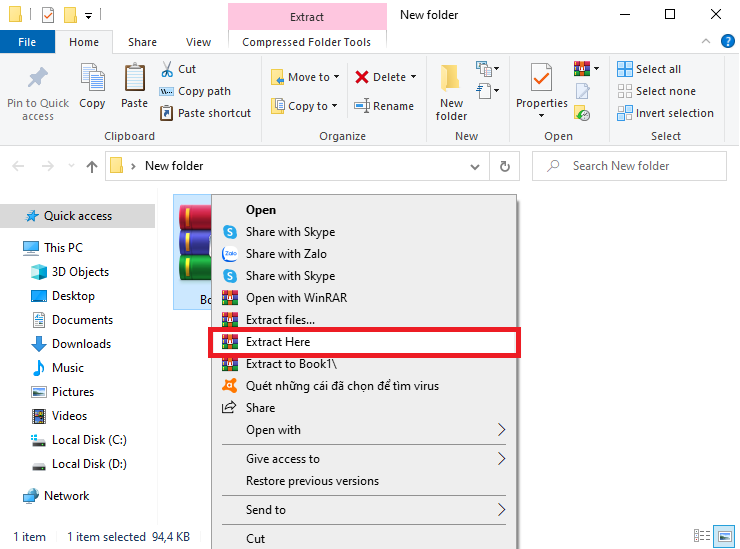Select Open with WinRAR menu entry

coord(296,298)
